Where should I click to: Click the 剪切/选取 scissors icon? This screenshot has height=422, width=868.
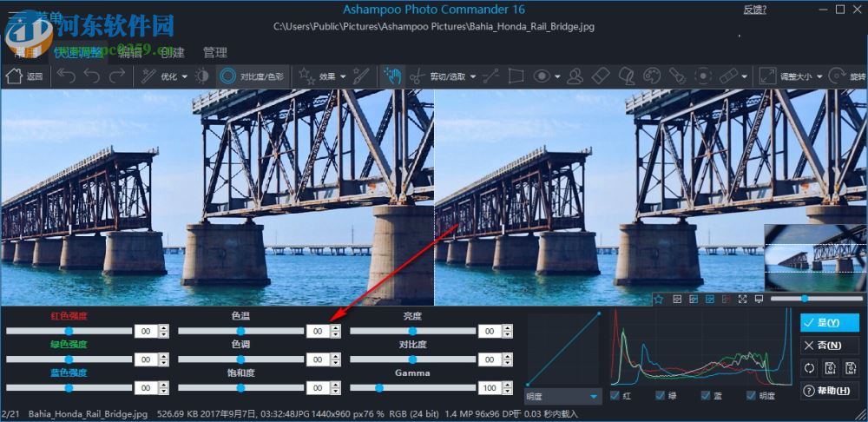[418, 76]
